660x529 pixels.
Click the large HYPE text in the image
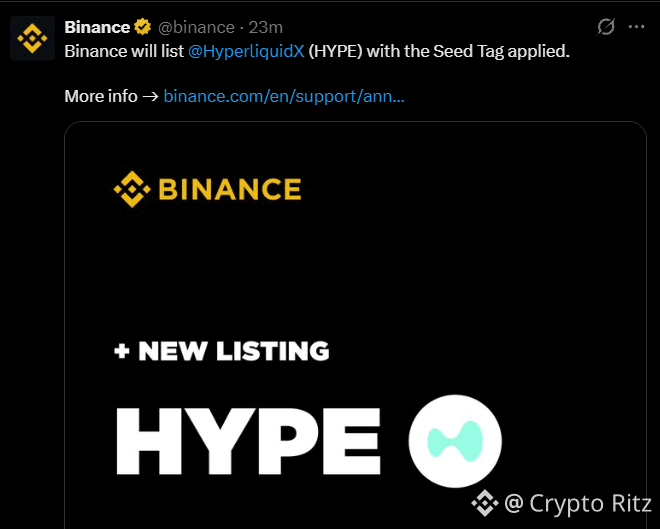(248, 441)
